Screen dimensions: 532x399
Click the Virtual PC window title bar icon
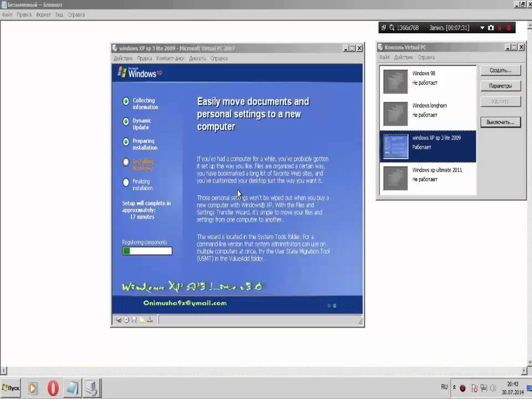(x=115, y=48)
